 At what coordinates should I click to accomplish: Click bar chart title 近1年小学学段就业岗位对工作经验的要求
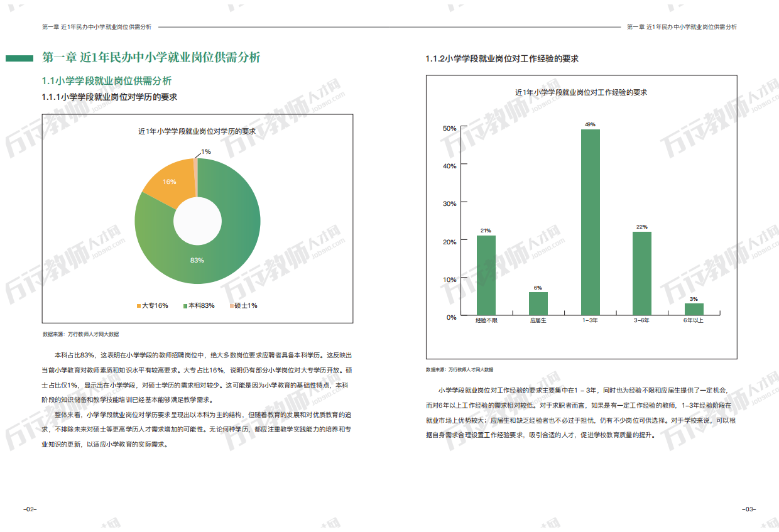(581, 92)
